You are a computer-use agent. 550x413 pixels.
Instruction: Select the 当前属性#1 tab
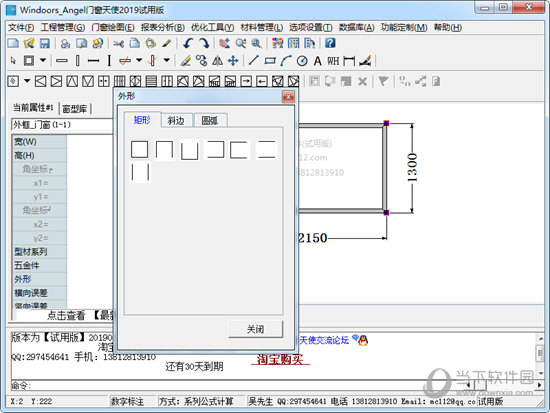(34, 107)
